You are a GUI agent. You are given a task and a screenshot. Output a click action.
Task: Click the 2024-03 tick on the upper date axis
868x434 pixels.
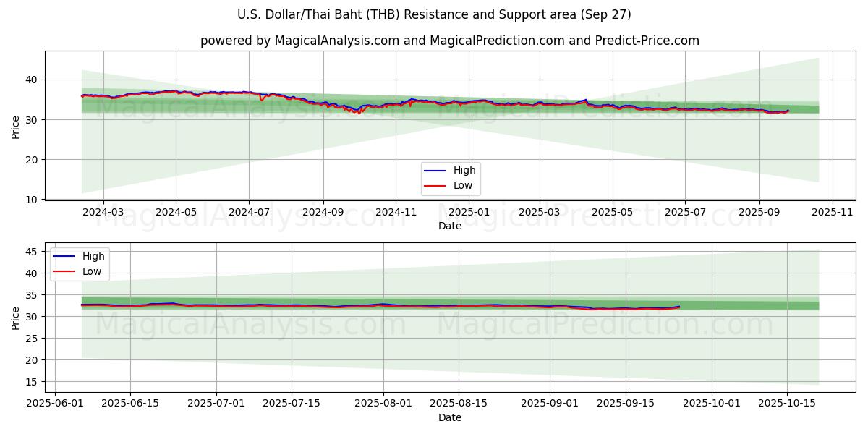(103, 212)
